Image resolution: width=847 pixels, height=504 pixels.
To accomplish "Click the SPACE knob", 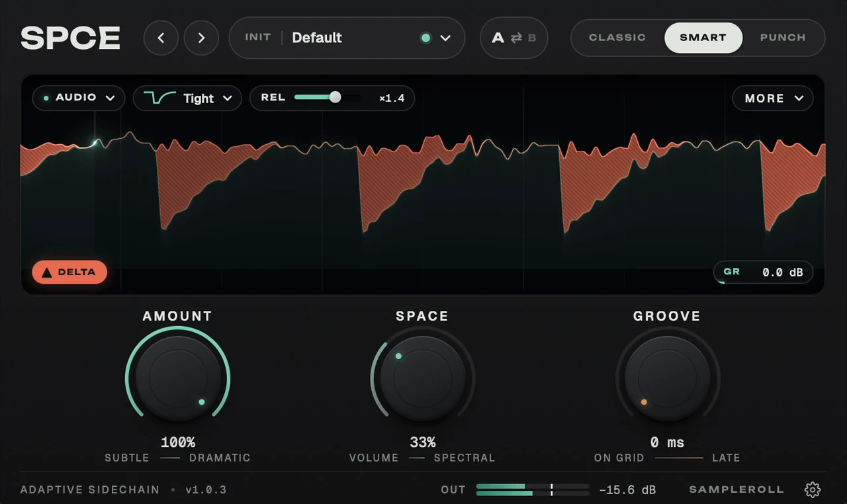I will [x=423, y=378].
